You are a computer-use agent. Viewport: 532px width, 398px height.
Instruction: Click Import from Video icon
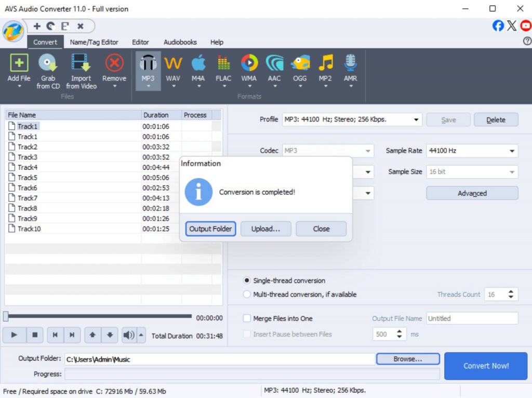pos(81,63)
